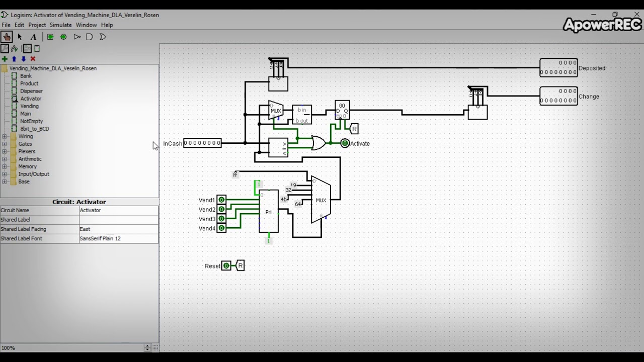Click the InCash 8-bit input pin
This screenshot has width=644, height=362.
[x=202, y=143]
